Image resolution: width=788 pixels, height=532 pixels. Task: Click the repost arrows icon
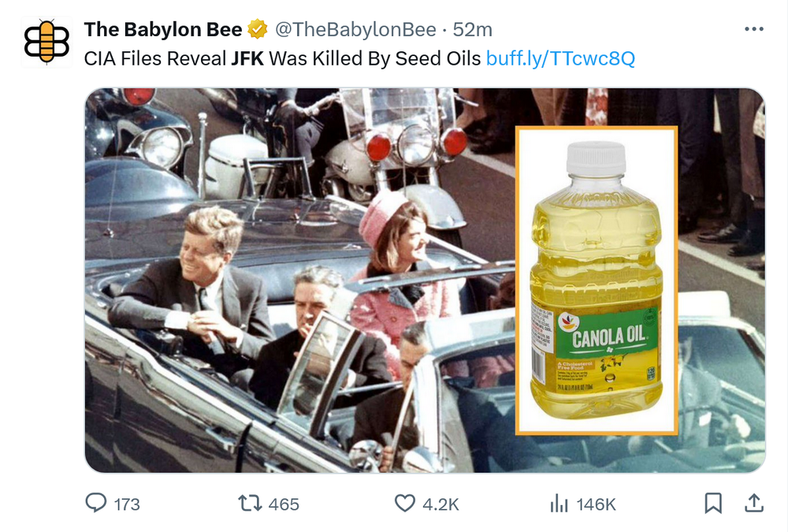[x=249, y=503]
